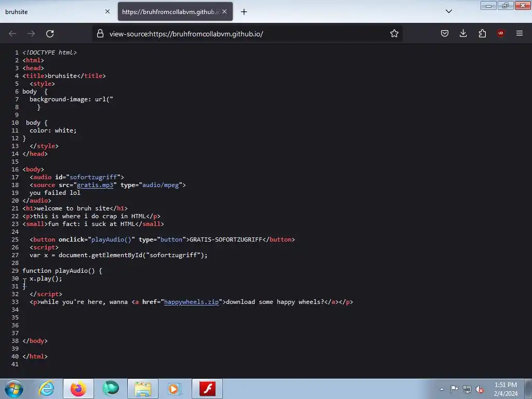Open the green globe browser taskbar icon
The width and height of the screenshot is (532, 399).
coord(111,389)
